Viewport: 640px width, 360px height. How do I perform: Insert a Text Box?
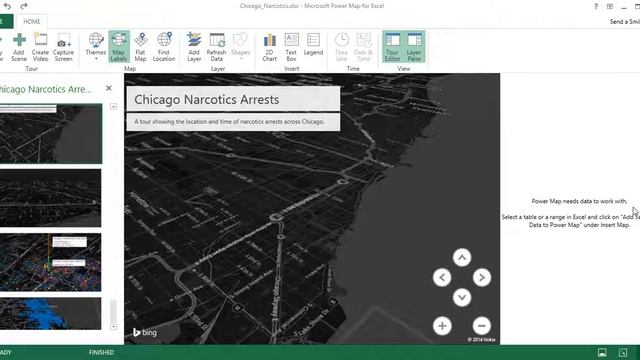[291, 47]
